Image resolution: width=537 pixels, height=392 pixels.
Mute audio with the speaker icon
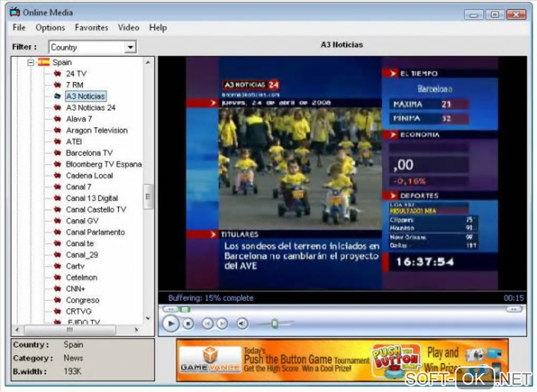tap(243, 324)
